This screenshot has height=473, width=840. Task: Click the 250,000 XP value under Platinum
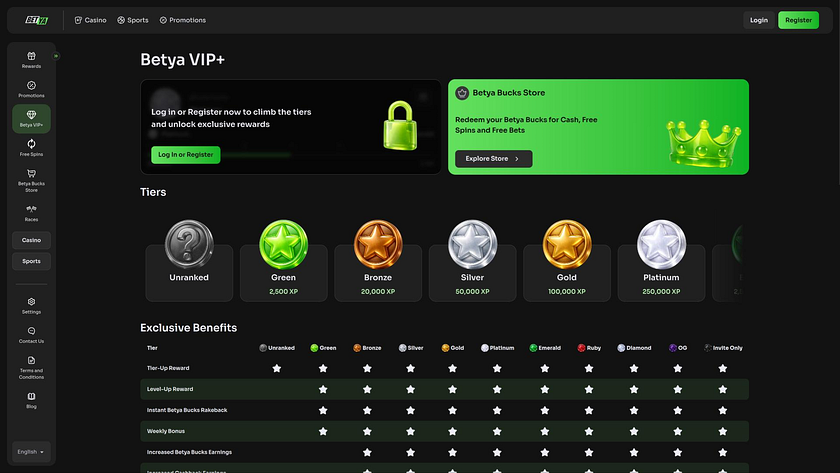(x=661, y=292)
